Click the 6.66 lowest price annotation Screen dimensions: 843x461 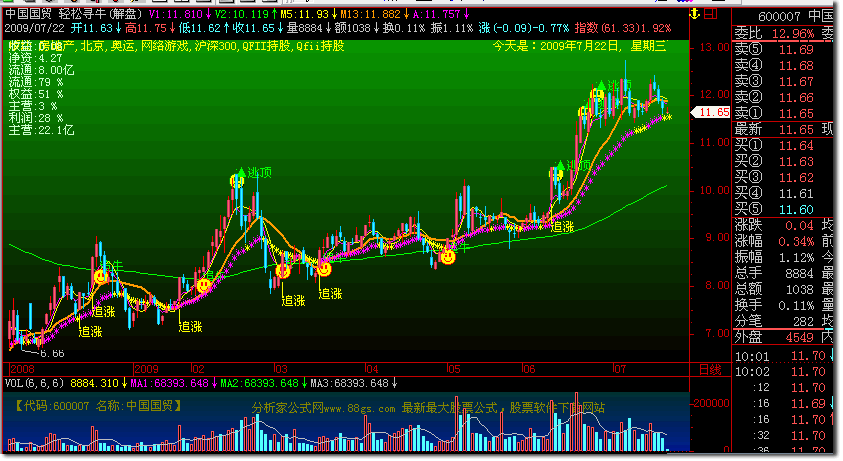(53, 353)
